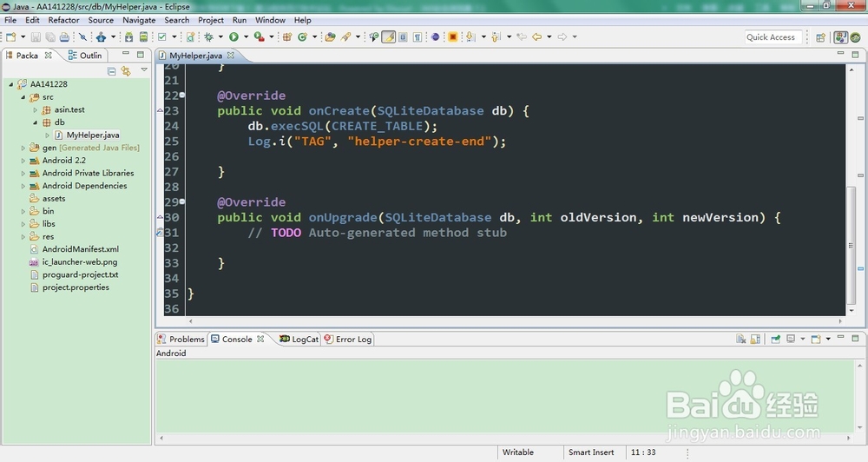The image size is (868, 462).
Task: Click the Android lint check icon
Action: [161, 37]
